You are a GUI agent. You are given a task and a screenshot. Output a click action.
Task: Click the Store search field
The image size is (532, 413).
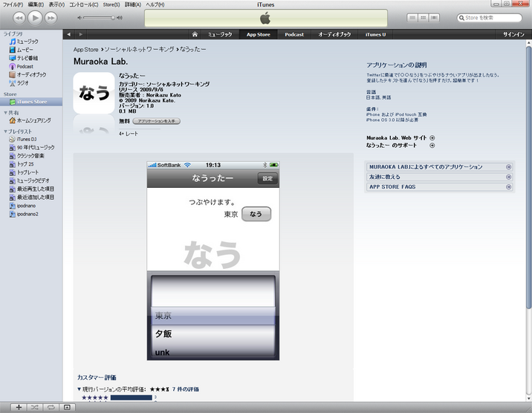click(x=489, y=18)
